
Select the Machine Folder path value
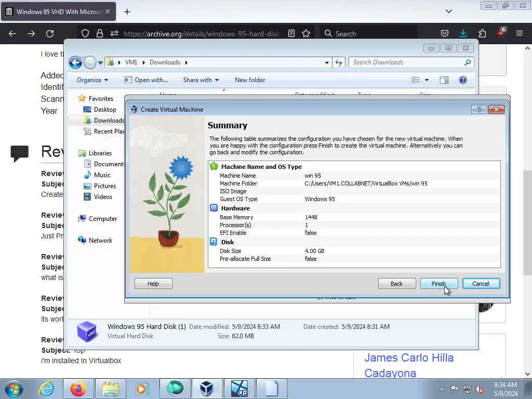[x=366, y=183]
